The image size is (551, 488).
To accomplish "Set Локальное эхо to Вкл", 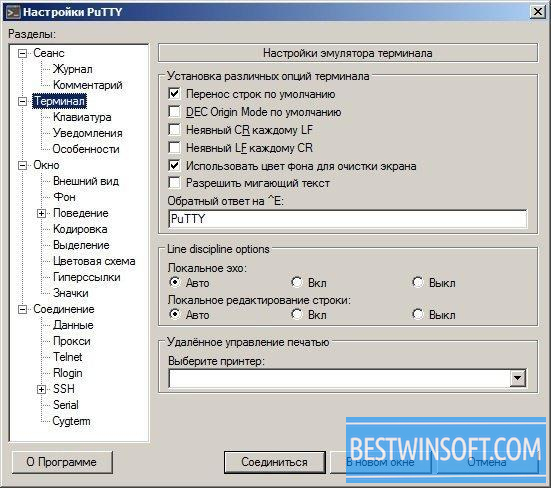I will pyautogui.click(x=297, y=282).
